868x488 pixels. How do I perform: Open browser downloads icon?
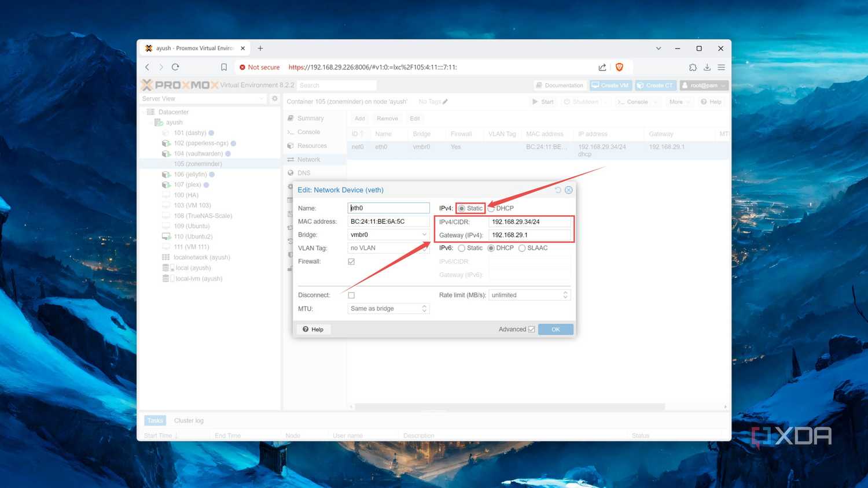pos(707,67)
